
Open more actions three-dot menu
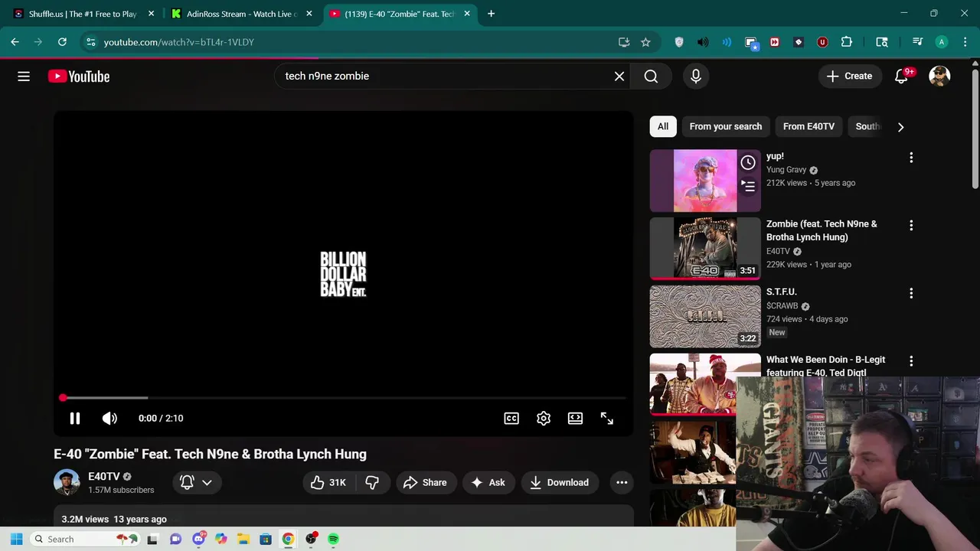(x=622, y=483)
